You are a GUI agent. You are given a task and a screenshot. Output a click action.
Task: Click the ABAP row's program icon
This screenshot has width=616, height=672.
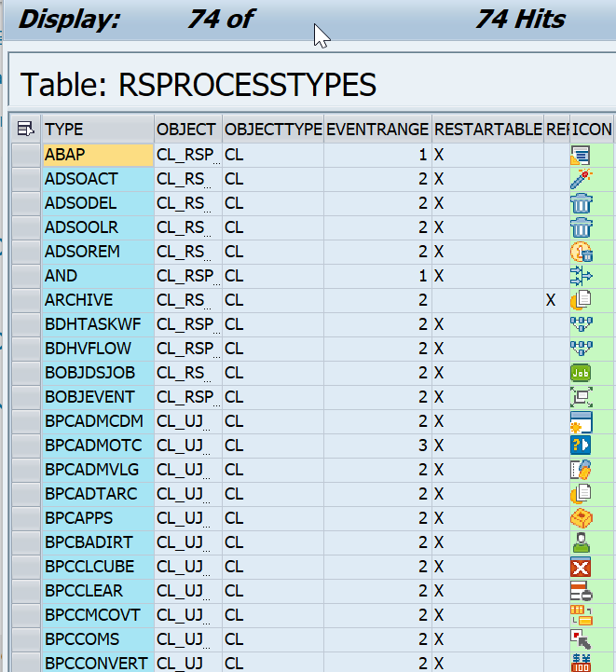tap(581, 155)
